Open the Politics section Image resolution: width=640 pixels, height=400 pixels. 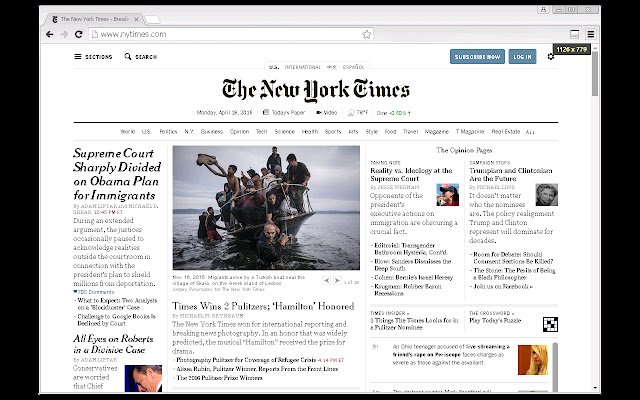[x=168, y=131]
